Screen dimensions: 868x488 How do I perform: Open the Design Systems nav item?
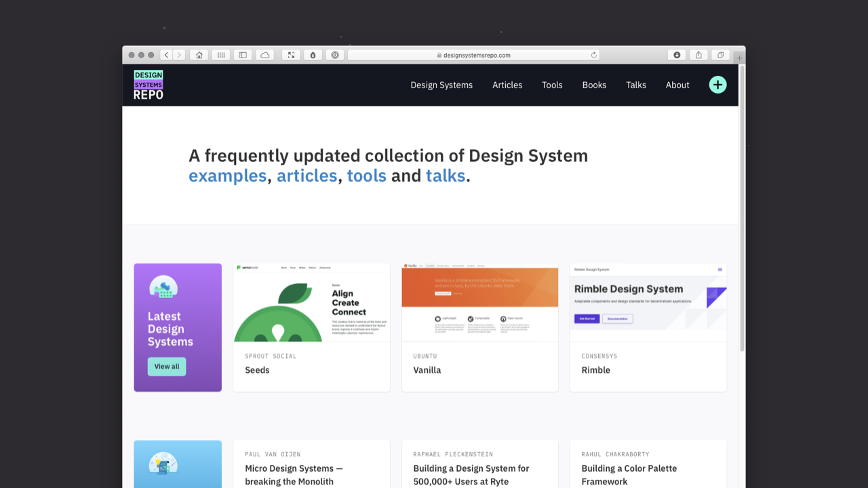[x=441, y=85]
